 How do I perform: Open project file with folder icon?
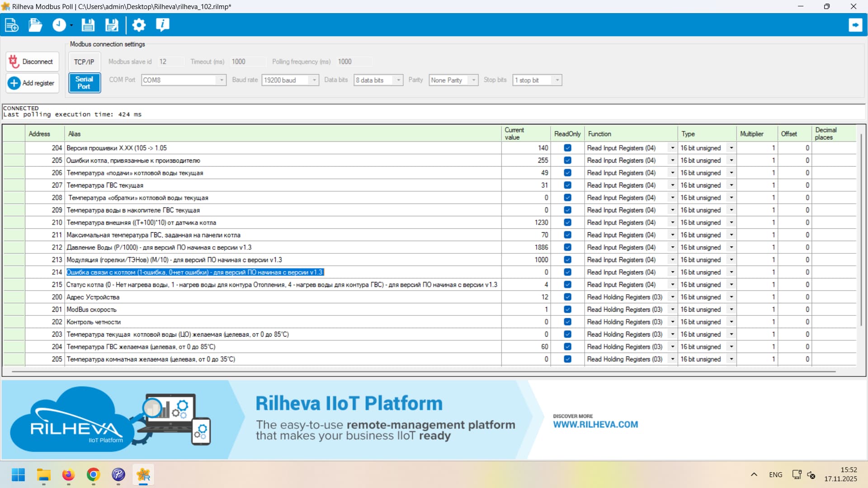click(x=35, y=25)
